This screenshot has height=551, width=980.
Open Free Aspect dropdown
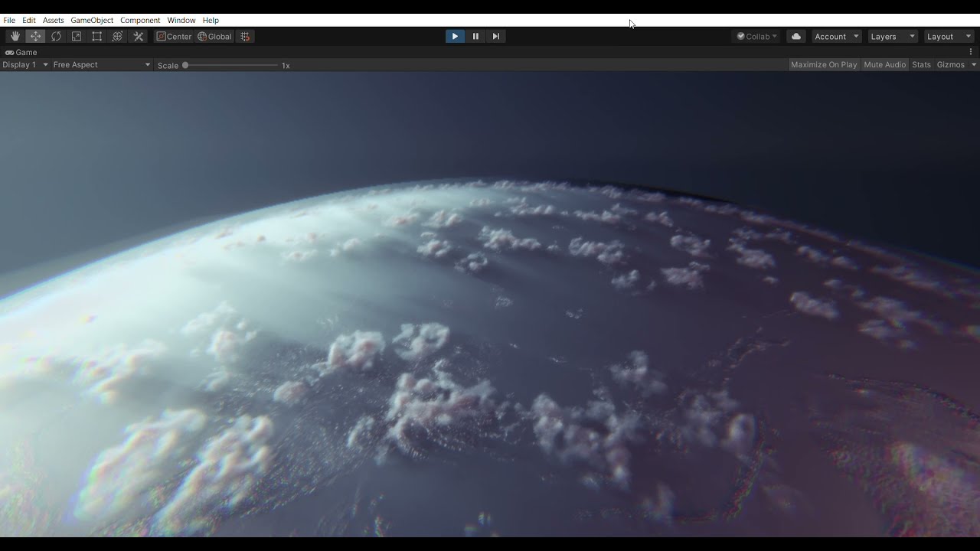[x=102, y=65]
